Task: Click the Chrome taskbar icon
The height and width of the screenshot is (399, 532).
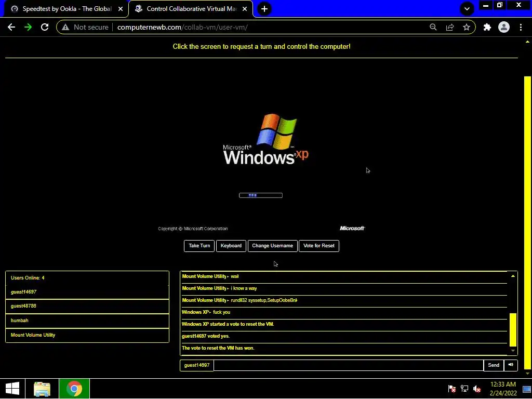Action: click(74, 389)
